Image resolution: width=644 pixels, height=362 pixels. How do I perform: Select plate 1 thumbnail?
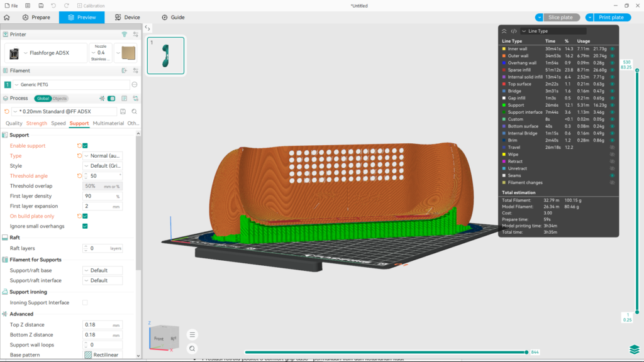pyautogui.click(x=165, y=55)
